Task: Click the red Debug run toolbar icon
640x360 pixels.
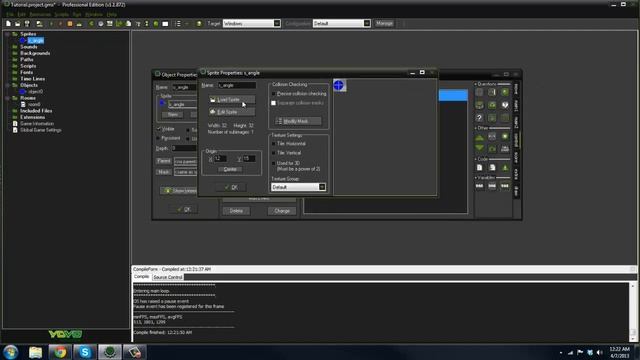Action: (x=60, y=24)
